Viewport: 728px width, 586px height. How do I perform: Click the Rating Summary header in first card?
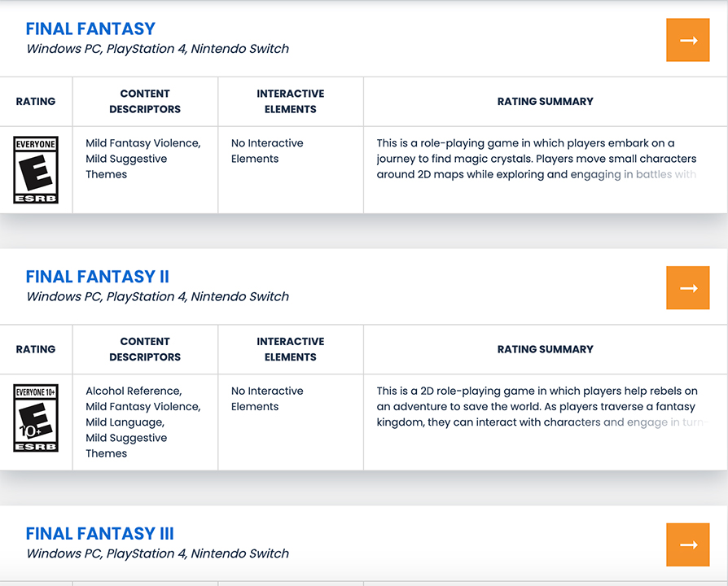coord(545,102)
